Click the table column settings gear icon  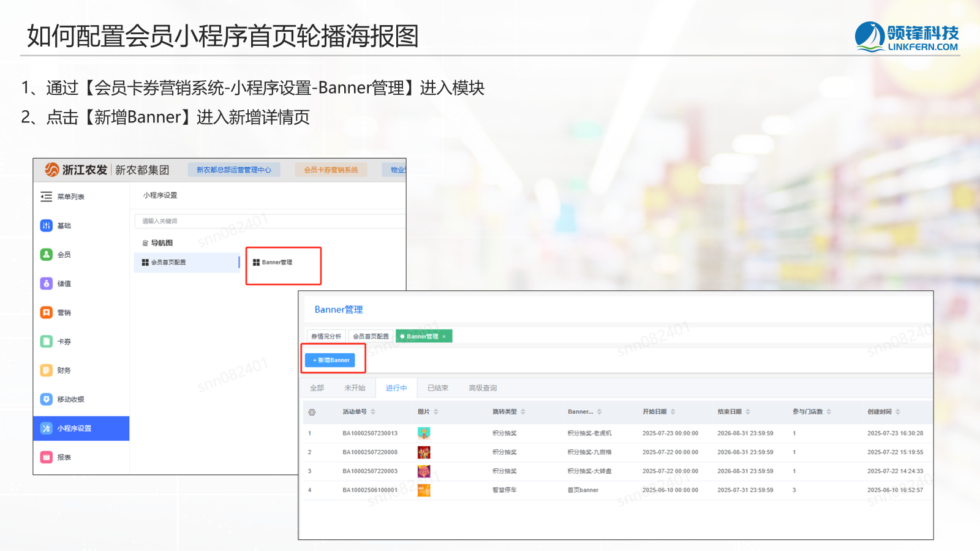pyautogui.click(x=312, y=412)
